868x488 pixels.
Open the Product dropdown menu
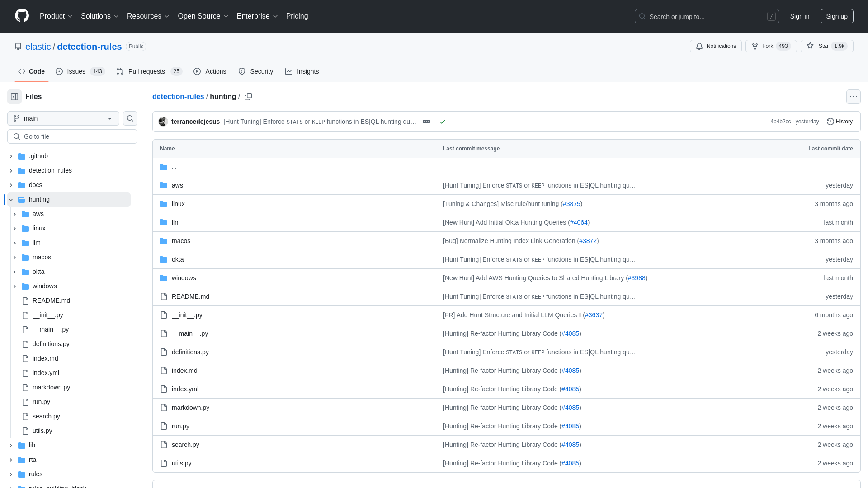click(56, 16)
